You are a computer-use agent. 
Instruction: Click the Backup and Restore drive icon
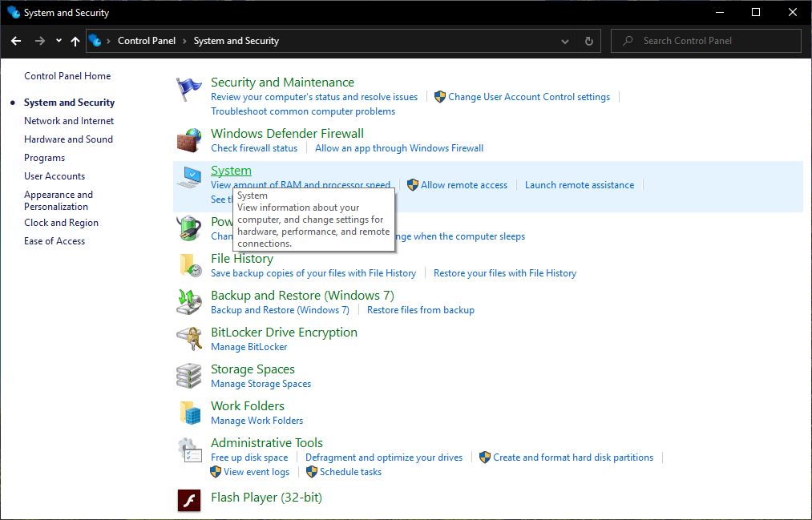point(188,302)
